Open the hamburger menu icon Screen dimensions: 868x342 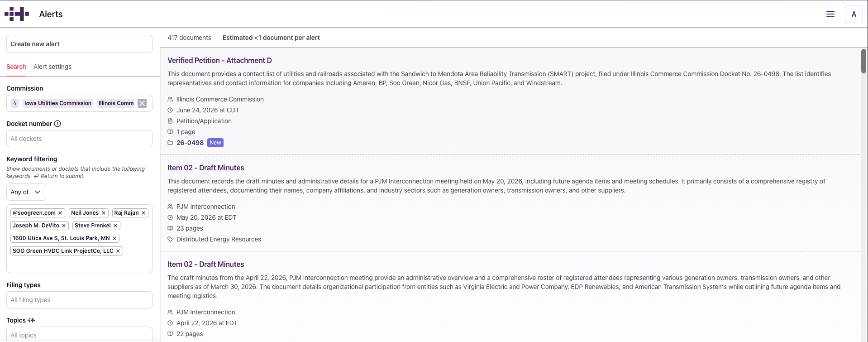(830, 14)
